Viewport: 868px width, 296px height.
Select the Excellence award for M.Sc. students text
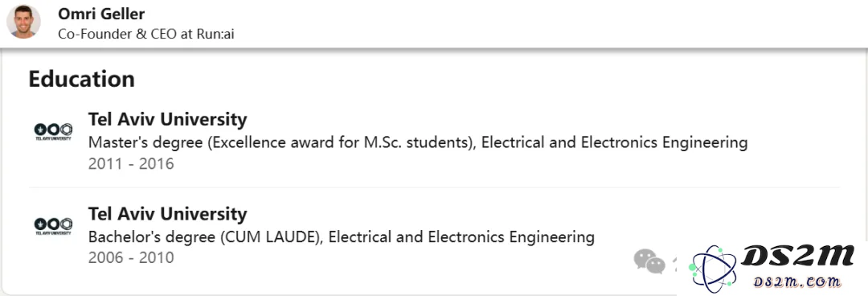pyautogui.click(x=341, y=142)
